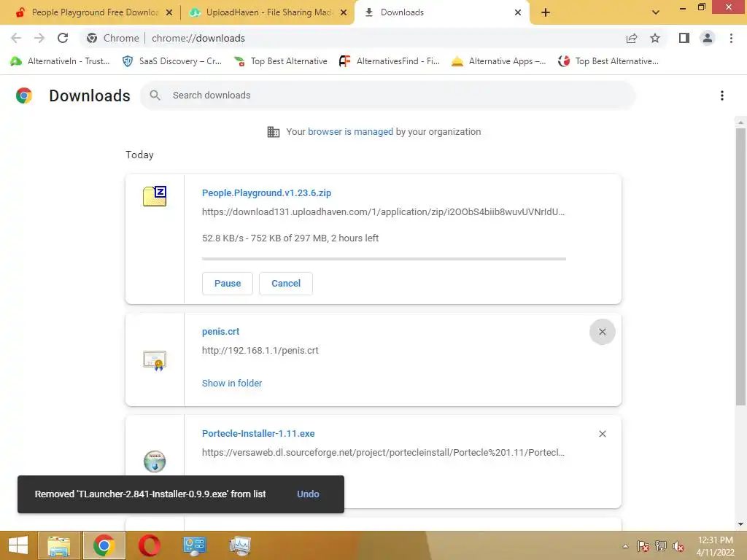Go back using the browser back arrow
The width and height of the screenshot is (747, 560).
click(x=16, y=38)
